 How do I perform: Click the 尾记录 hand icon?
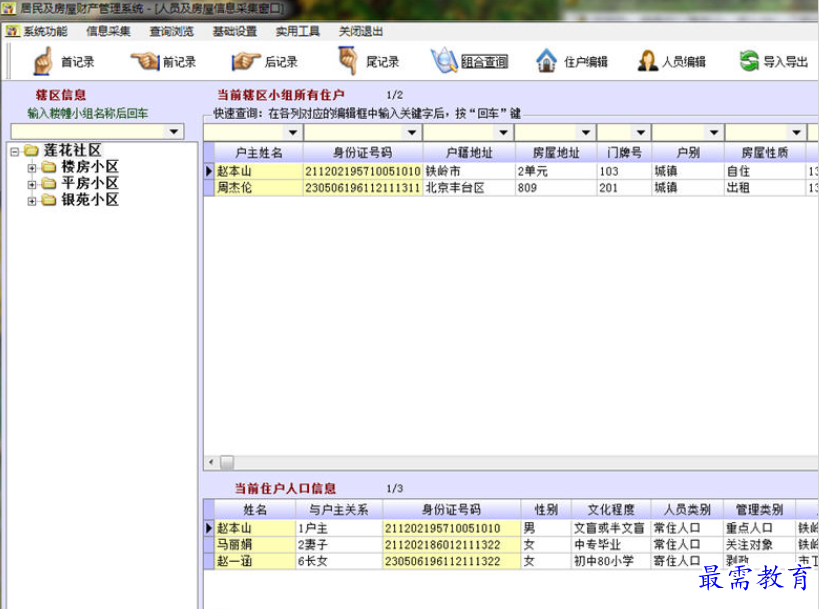(x=347, y=61)
